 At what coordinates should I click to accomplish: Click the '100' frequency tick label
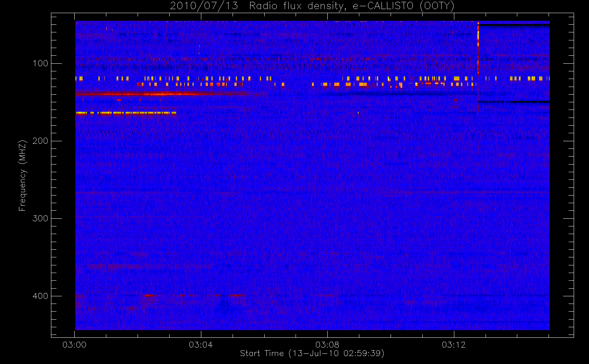(x=40, y=63)
